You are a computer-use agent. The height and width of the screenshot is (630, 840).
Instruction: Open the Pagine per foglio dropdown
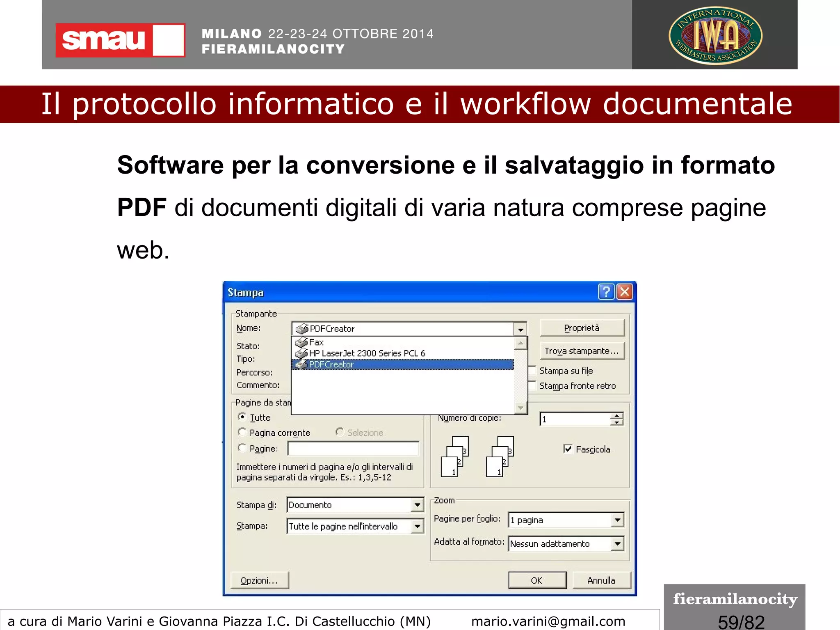pos(617,520)
